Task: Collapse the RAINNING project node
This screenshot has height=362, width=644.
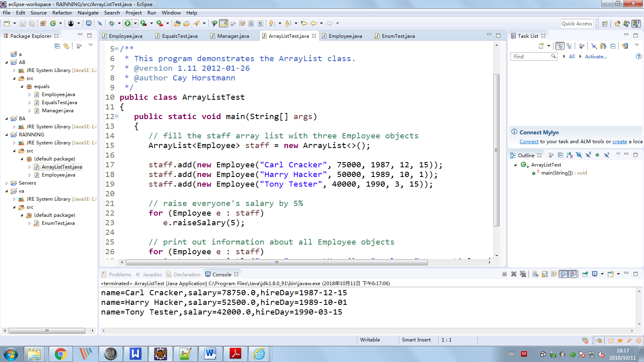Action: point(6,135)
